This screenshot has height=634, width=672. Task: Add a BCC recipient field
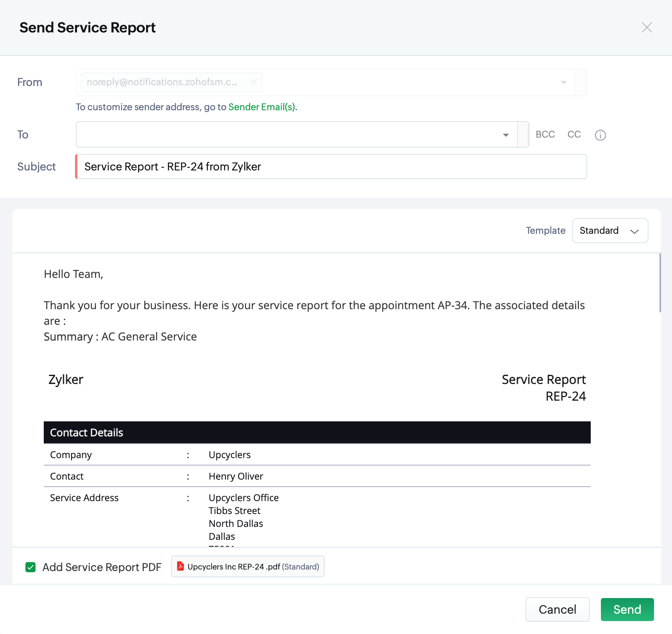click(x=545, y=134)
